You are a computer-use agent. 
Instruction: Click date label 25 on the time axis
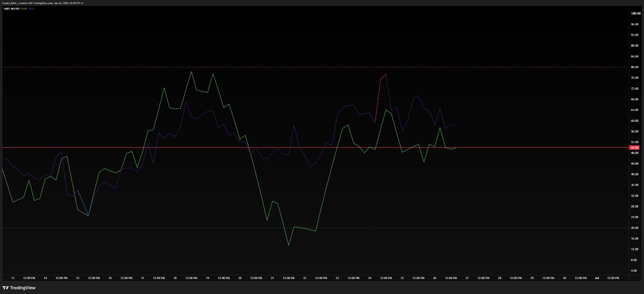click(x=402, y=278)
